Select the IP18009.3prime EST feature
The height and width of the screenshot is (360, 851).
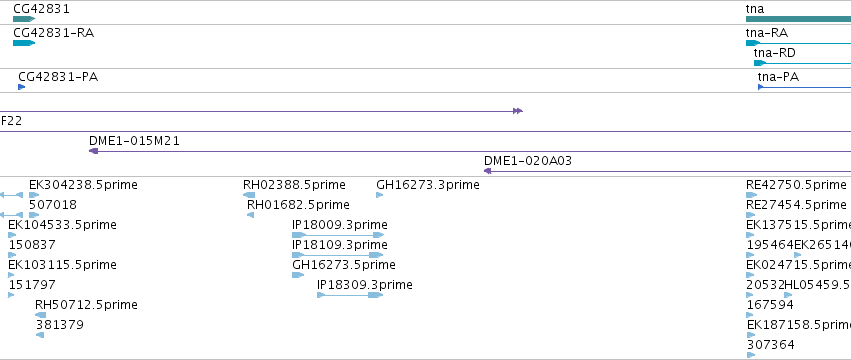click(338, 235)
